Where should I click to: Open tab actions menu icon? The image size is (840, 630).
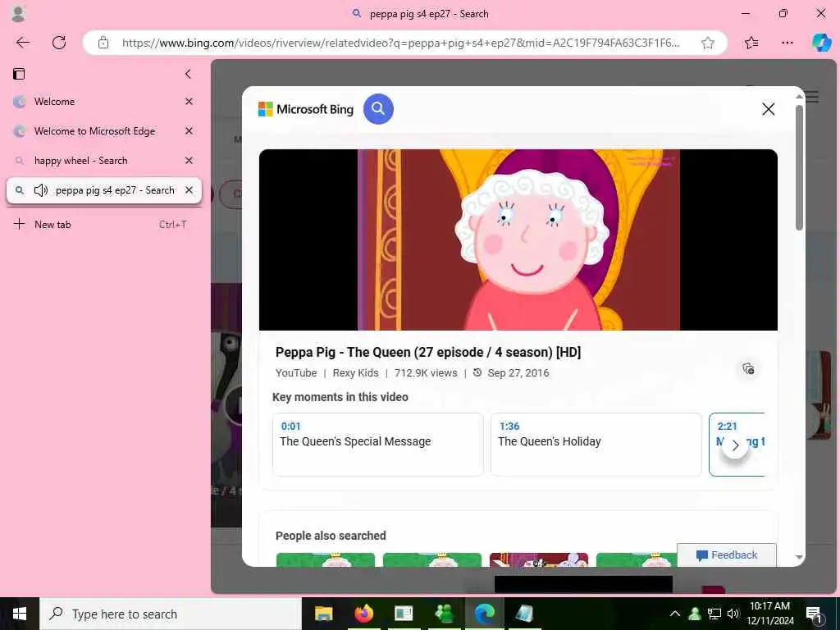(x=19, y=74)
